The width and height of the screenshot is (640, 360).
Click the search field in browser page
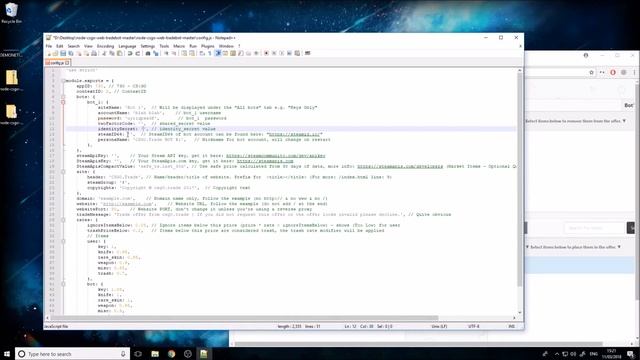tap(595, 228)
